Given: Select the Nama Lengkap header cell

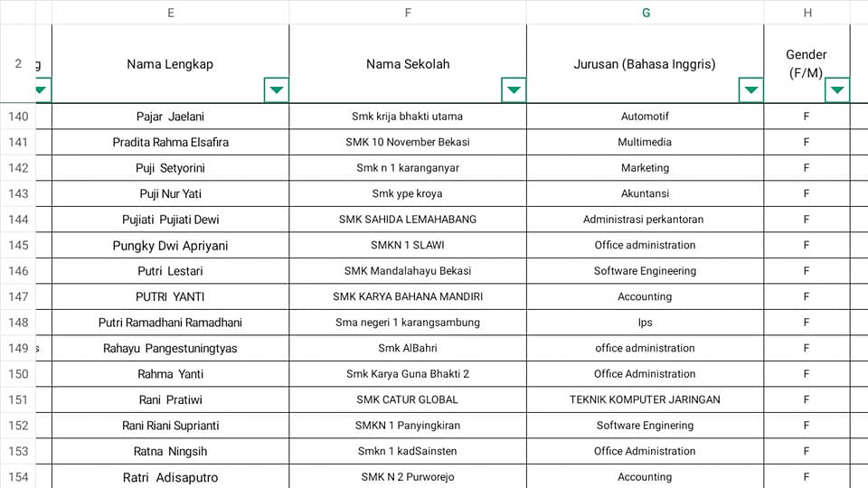Looking at the screenshot, I should (171, 63).
